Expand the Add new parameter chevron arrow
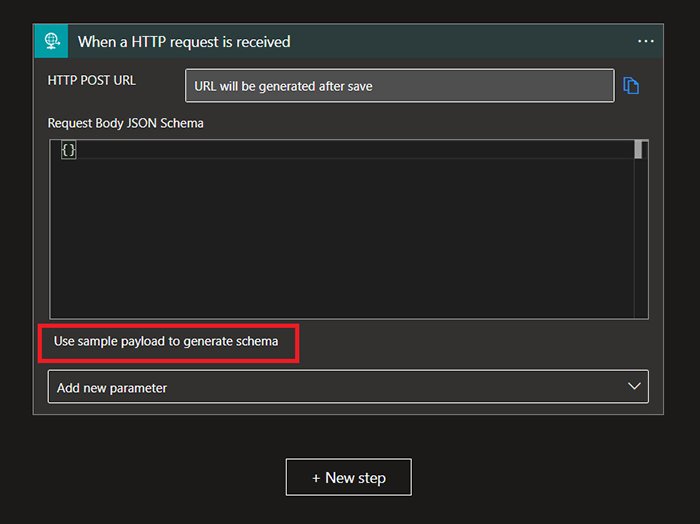Screen dimensions: 700x524 tap(633, 387)
